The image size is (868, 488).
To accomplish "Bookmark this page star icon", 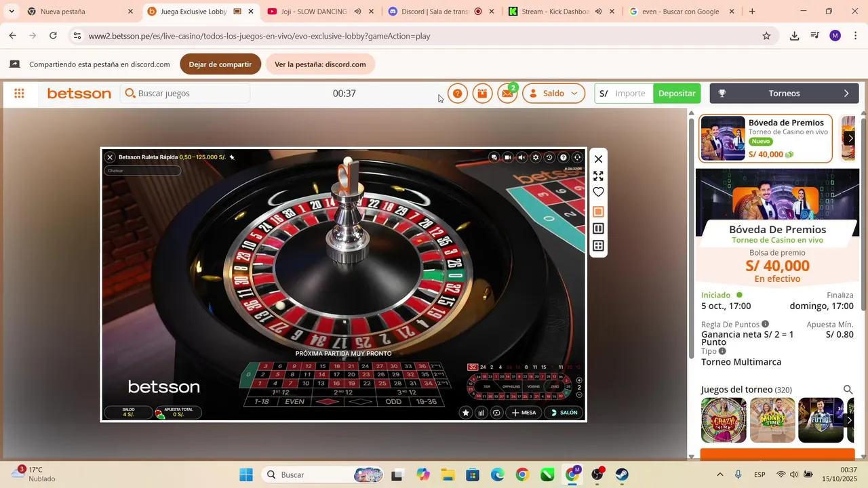I will pos(766,36).
